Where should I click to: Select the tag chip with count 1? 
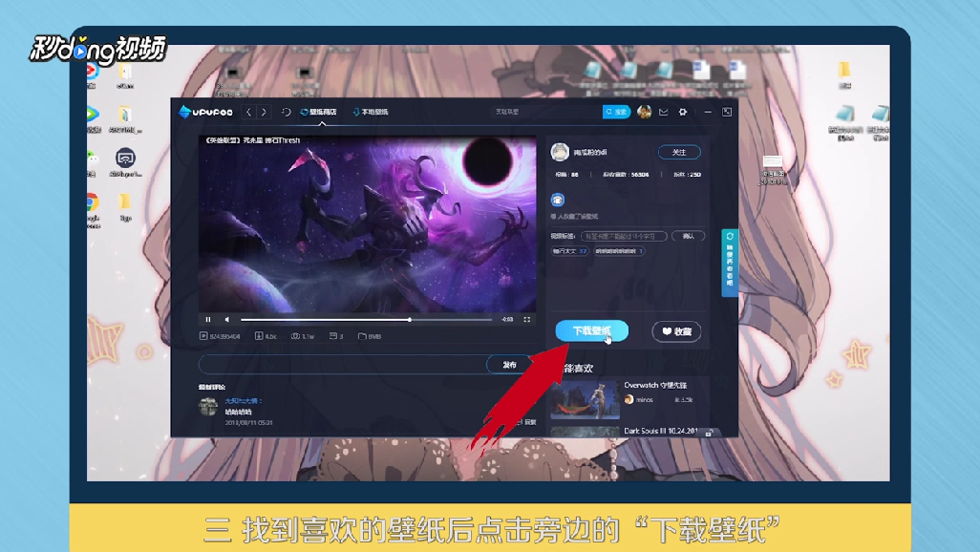point(619,251)
